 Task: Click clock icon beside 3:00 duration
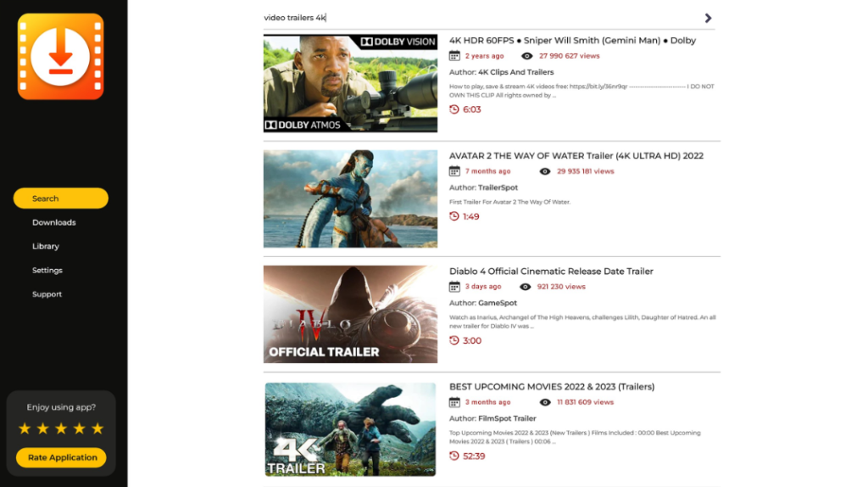(x=454, y=340)
